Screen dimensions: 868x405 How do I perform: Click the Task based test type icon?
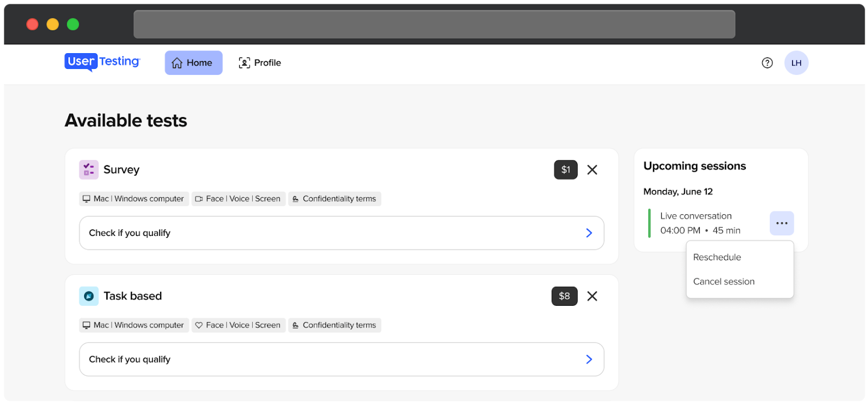(88, 296)
